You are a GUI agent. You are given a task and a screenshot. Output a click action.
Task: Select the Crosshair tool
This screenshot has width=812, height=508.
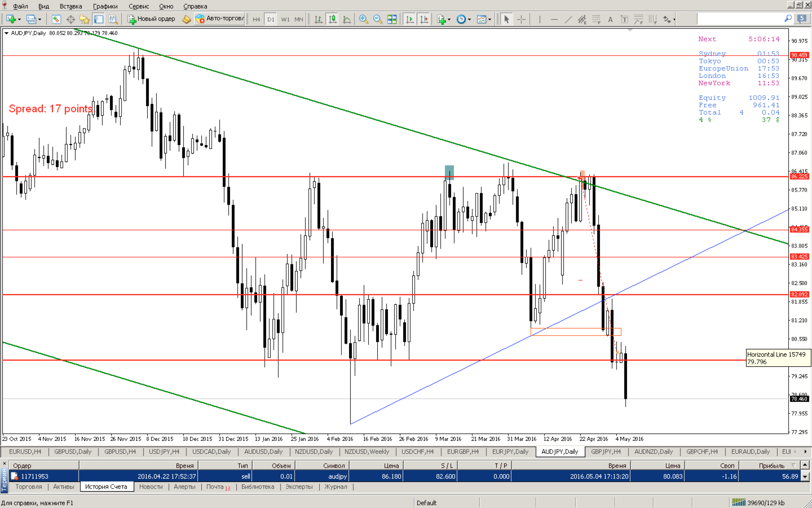pyautogui.click(x=521, y=19)
